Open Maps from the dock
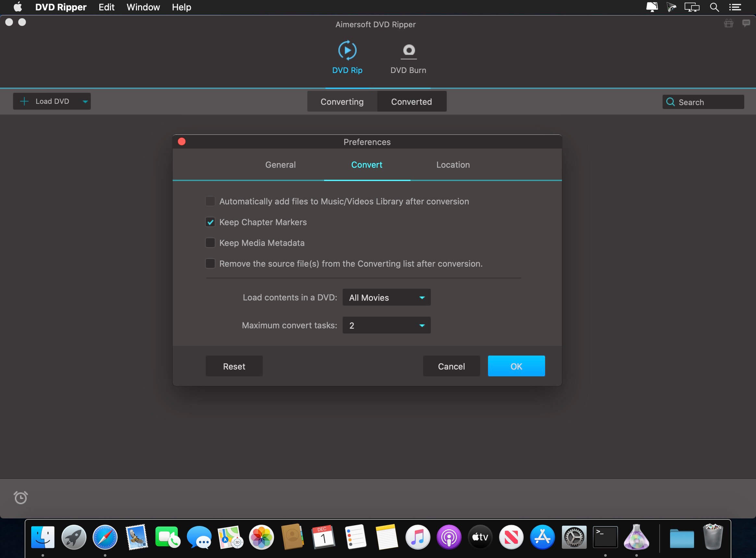 tap(230, 537)
